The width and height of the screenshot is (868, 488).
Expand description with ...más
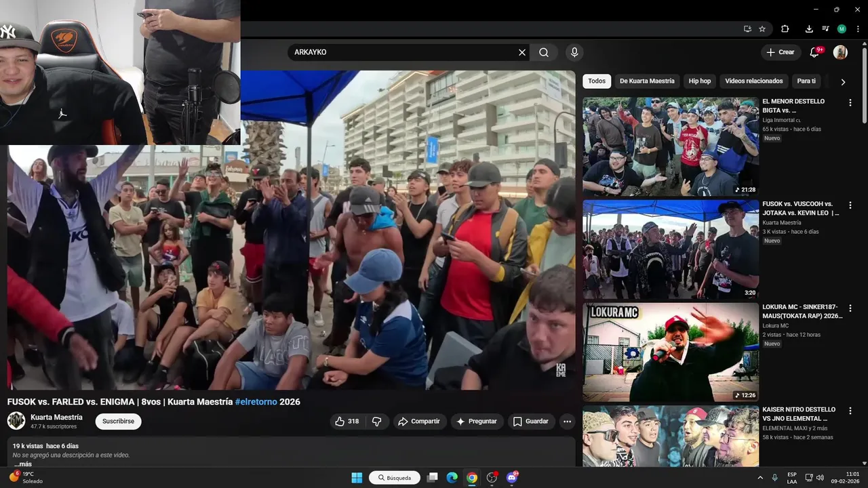pyautogui.click(x=22, y=464)
